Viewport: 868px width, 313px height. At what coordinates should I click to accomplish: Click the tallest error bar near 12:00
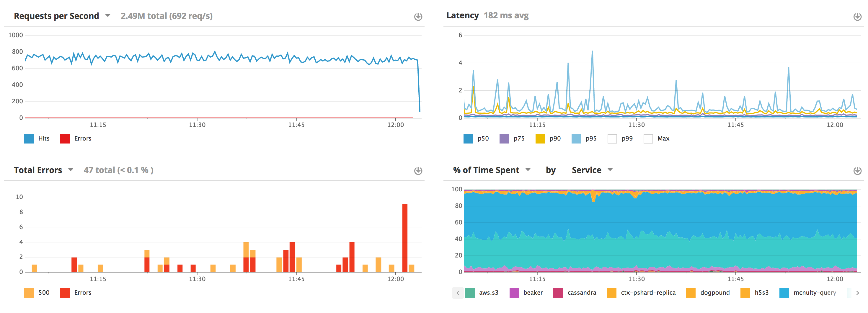tap(405, 238)
